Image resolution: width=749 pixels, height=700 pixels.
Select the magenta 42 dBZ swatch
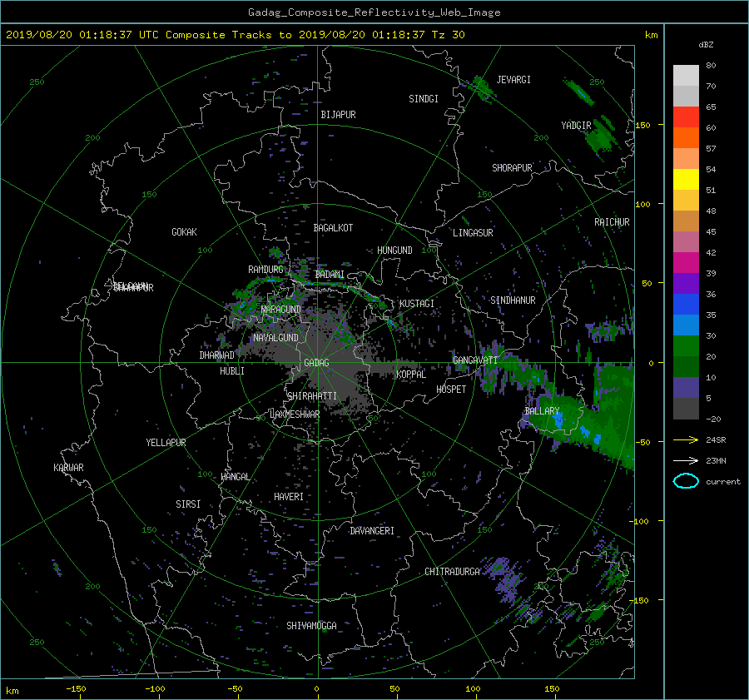[686, 262]
